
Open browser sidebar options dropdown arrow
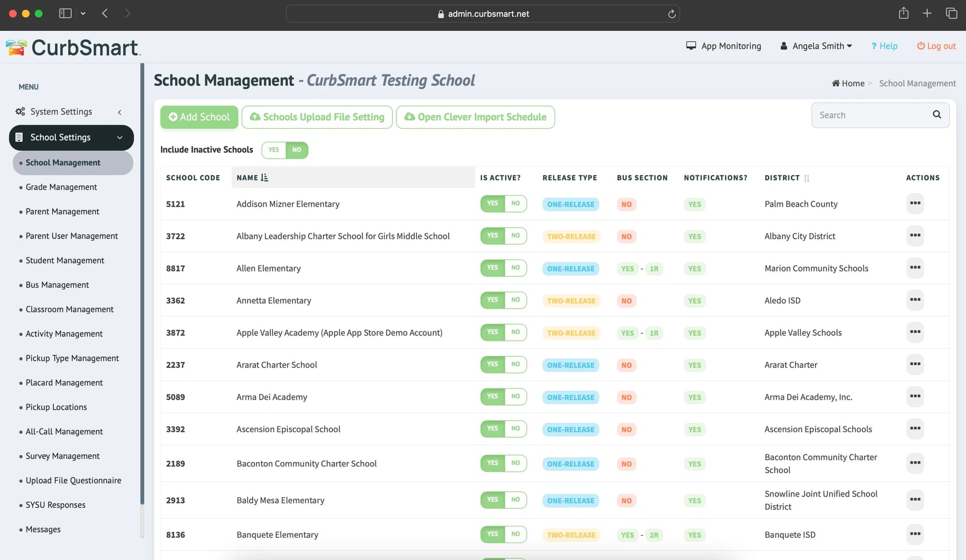click(83, 14)
